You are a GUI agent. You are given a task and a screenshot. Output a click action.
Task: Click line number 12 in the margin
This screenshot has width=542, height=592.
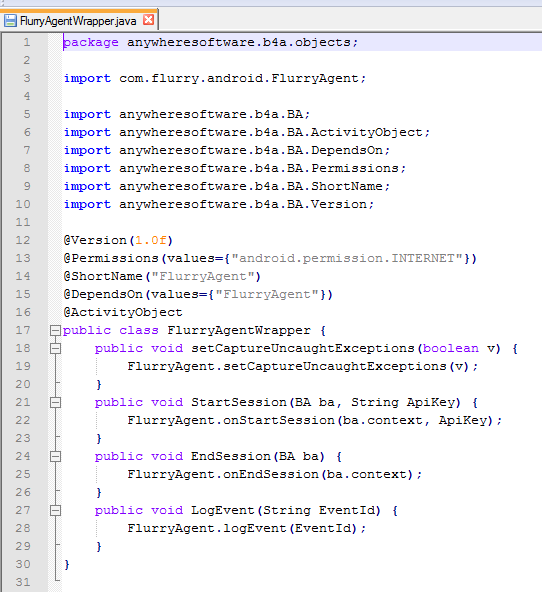coord(23,240)
